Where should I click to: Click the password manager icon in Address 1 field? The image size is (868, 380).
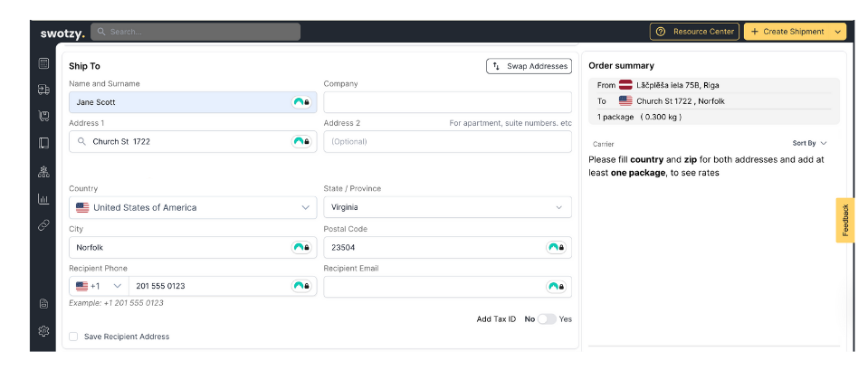point(301,142)
